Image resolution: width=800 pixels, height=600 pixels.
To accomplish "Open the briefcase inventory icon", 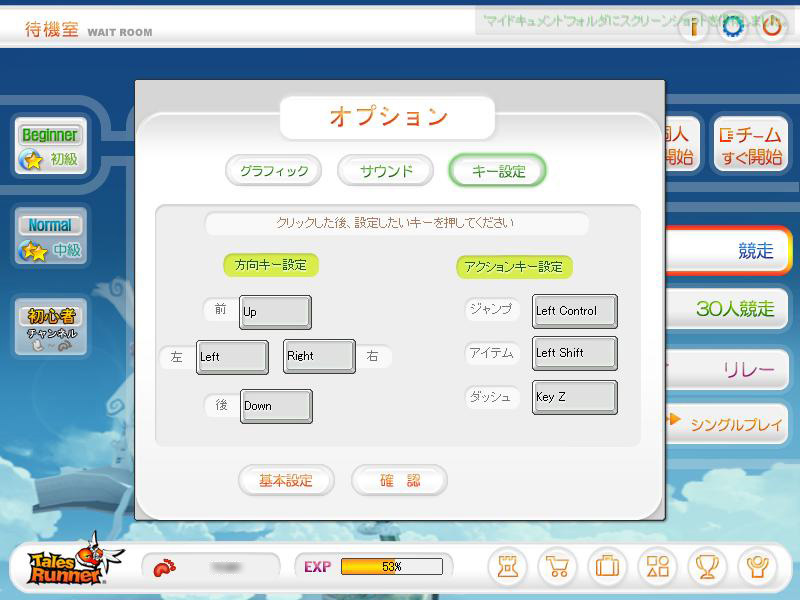I will tap(607, 566).
